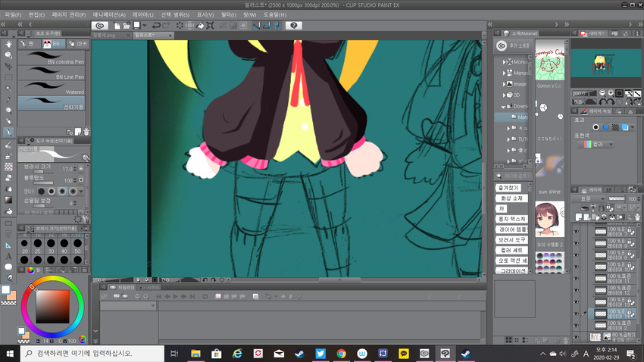The image size is (644, 362).
Task: Select the BN Line Pen brush
Action: pos(52,73)
